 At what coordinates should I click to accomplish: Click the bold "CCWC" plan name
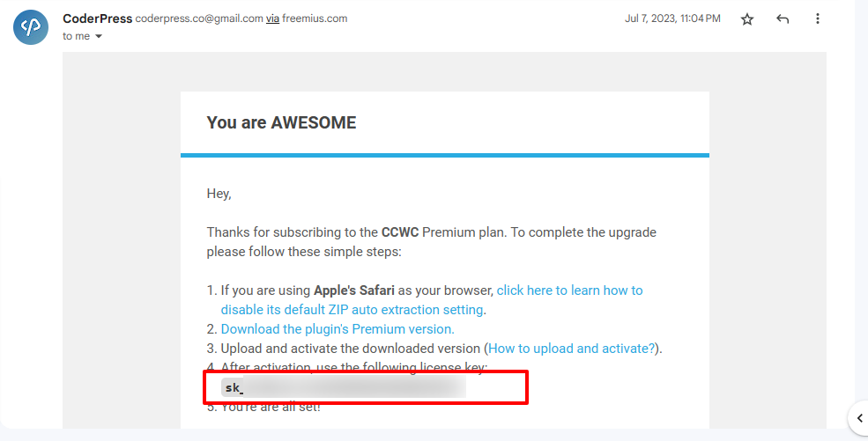pyautogui.click(x=400, y=232)
